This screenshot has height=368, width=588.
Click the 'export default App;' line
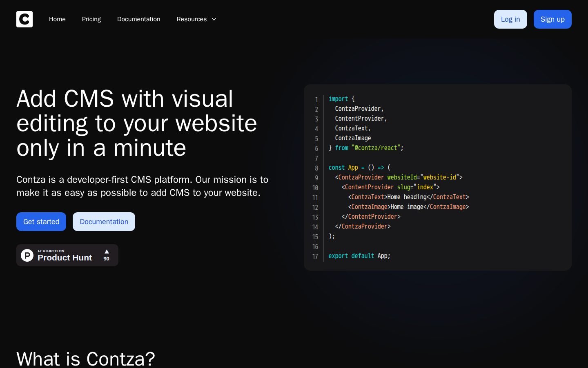point(360,256)
